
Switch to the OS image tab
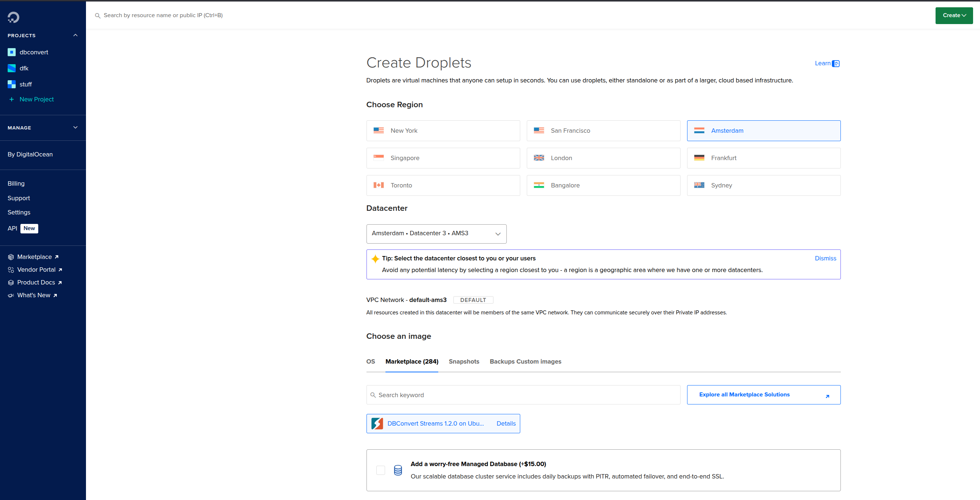pyautogui.click(x=371, y=361)
